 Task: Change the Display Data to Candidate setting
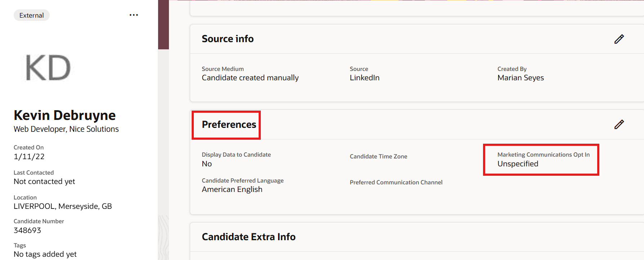[207, 163]
